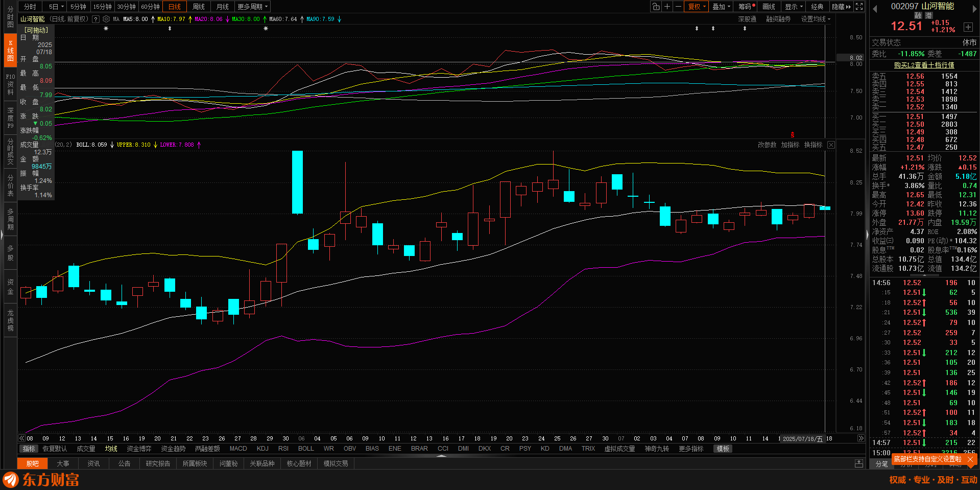Open 分价表 in the sidebar
The width and height of the screenshot is (980, 490).
pos(10,185)
